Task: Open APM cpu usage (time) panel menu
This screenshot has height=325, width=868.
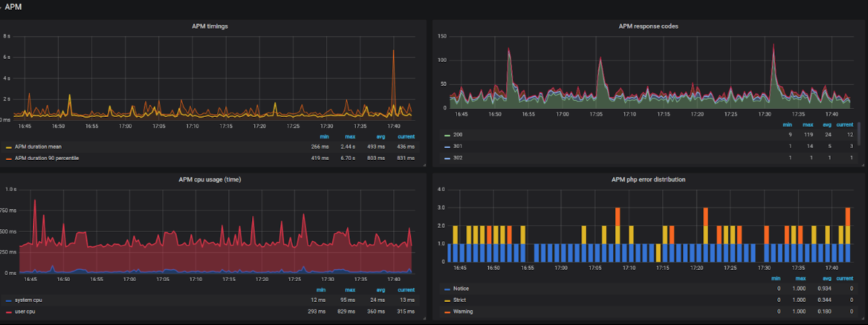Action: coord(209,180)
